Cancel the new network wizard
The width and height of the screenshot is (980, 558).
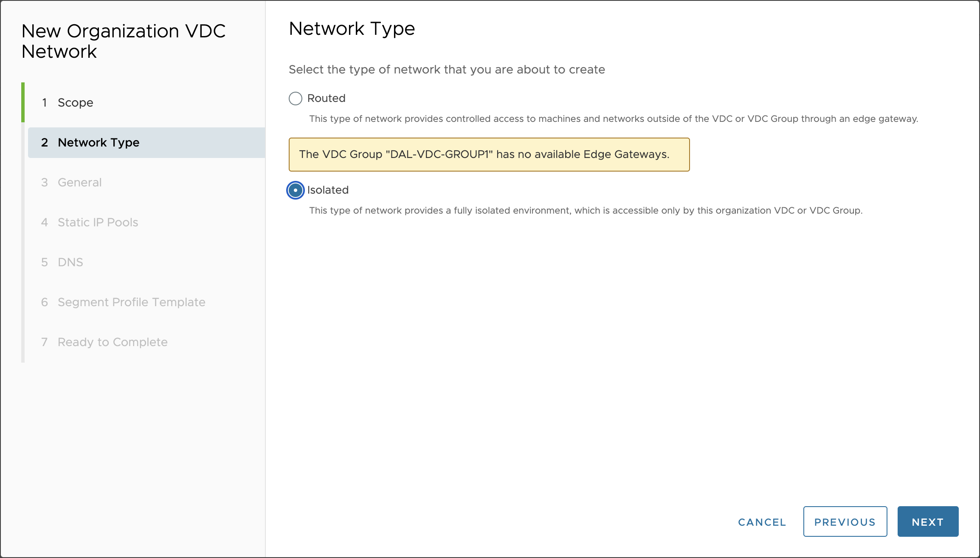[762, 522]
